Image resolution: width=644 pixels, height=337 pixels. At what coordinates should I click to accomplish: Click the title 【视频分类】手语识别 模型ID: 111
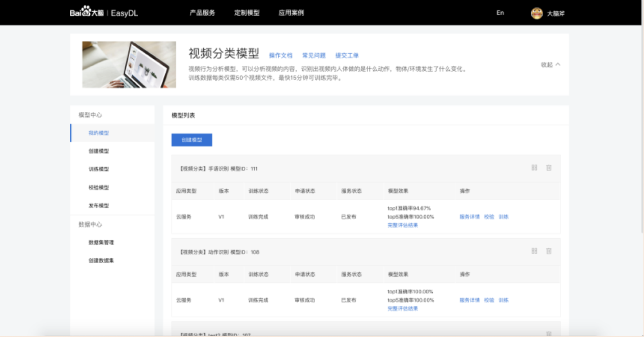(218, 169)
